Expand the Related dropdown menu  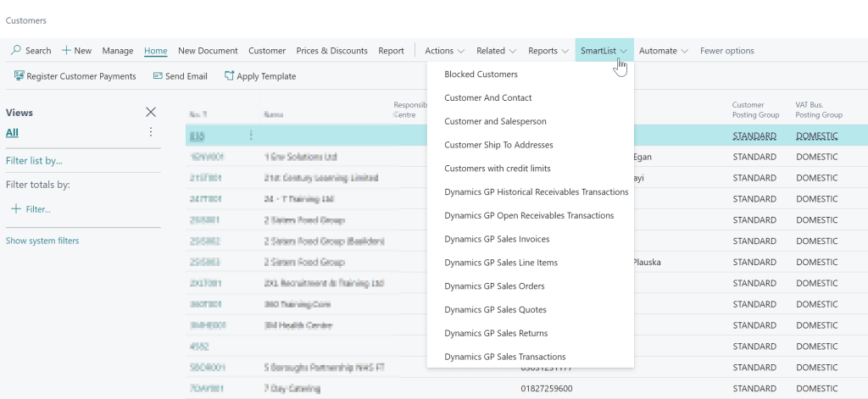(496, 51)
